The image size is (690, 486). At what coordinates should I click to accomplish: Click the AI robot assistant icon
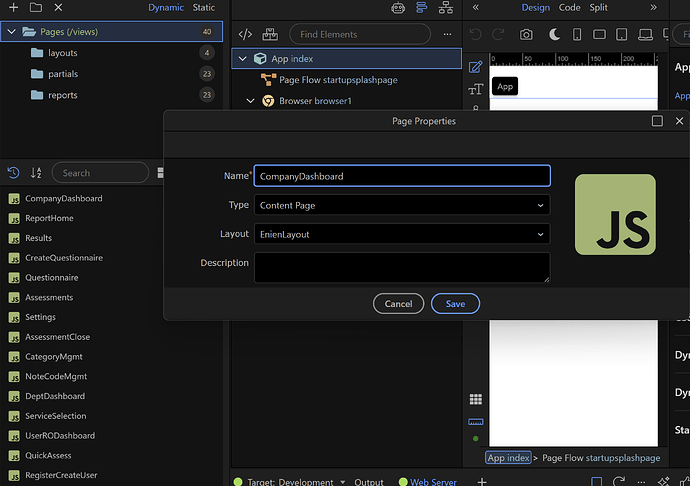397,7
